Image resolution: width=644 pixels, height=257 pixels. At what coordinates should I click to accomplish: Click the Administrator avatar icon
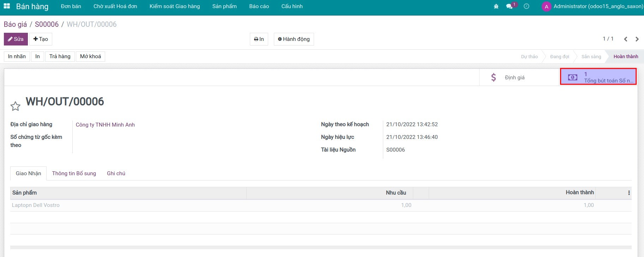coord(546,7)
